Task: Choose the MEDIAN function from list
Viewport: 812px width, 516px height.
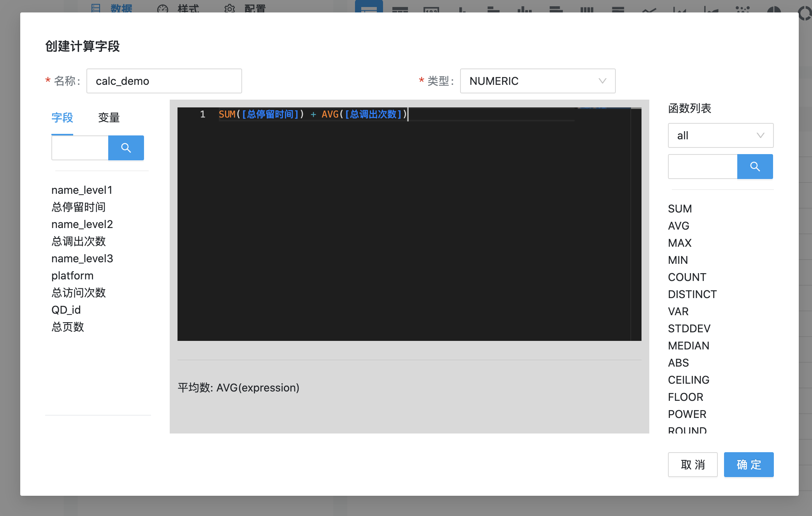Action: (688, 346)
